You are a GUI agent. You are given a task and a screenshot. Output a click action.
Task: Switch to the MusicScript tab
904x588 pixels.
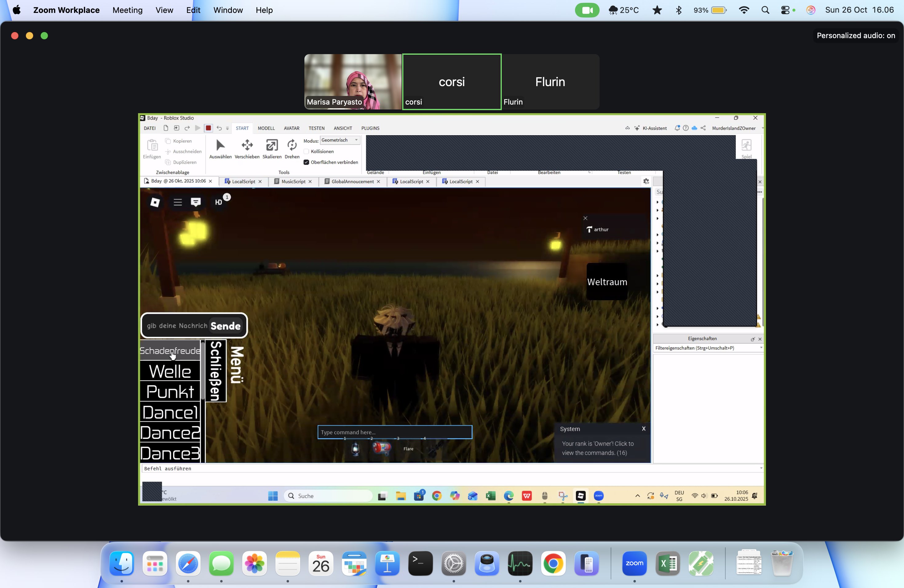(293, 181)
